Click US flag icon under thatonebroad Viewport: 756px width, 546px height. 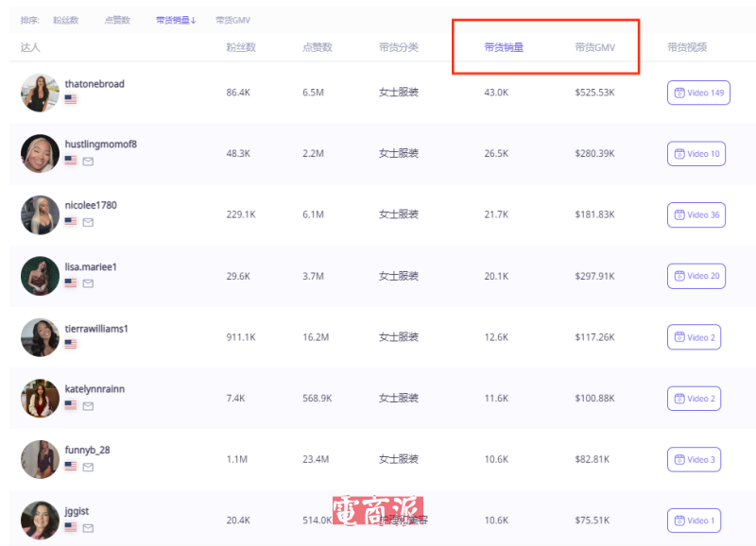71,99
